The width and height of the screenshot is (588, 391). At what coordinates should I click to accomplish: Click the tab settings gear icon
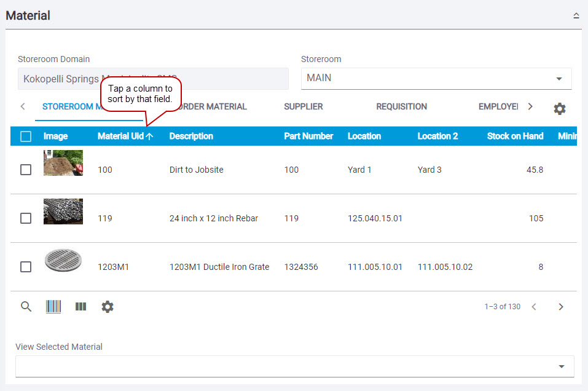(x=559, y=109)
